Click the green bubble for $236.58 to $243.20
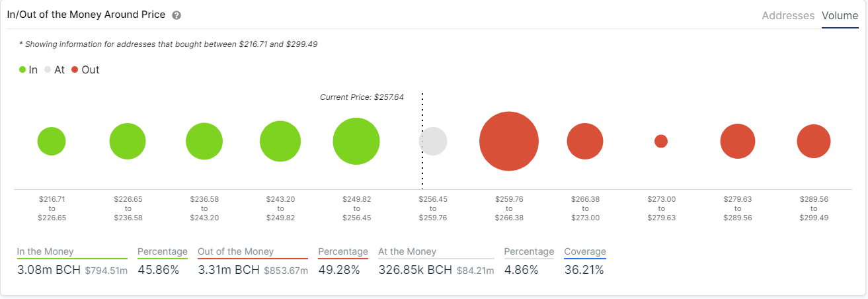This screenshot has height=299, width=868. (x=204, y=141)
